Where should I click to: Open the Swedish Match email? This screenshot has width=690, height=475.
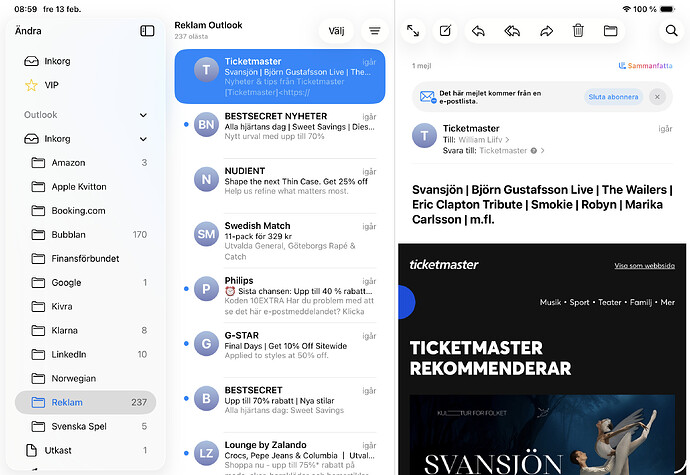click(x=280, y=240)
